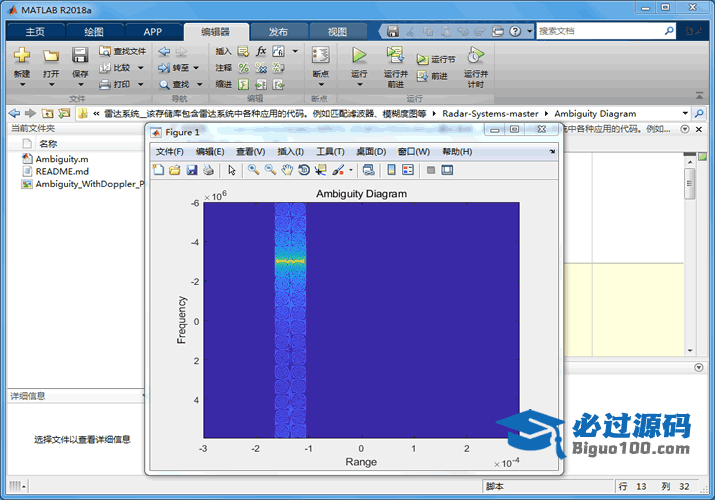Open the Run dropdown arrow below Run

click(x=359, y=84)
